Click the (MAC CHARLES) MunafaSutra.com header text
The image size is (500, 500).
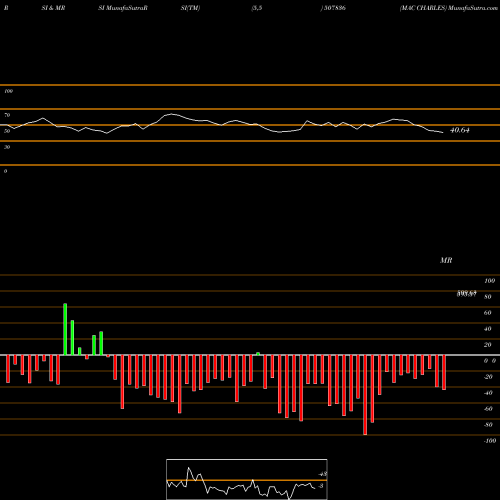tap(449, 8)
